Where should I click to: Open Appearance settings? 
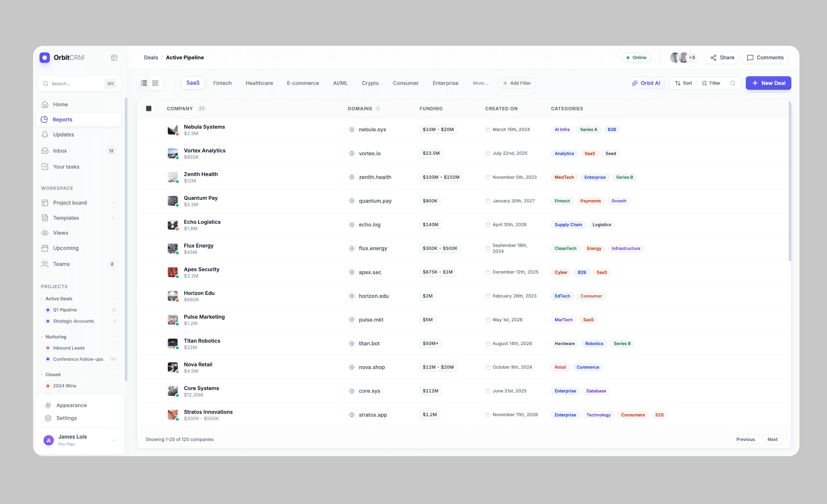(71, 405)
